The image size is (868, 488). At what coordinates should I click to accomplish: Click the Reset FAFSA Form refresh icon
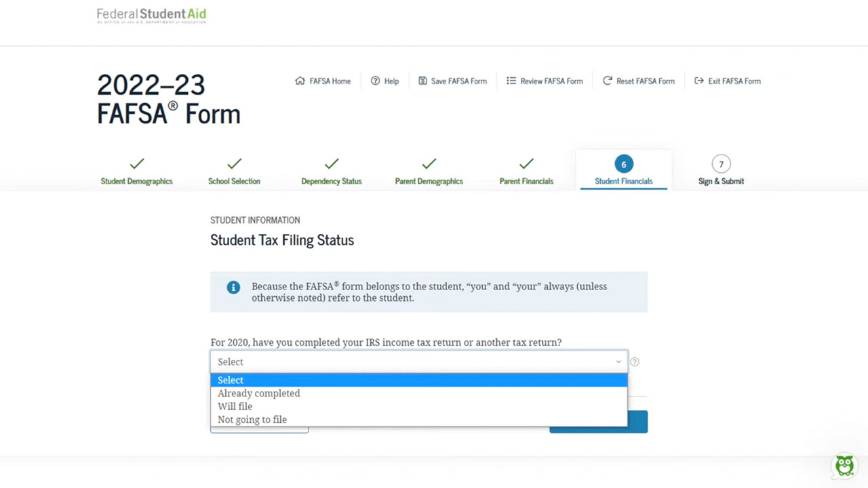click(607, 81)
